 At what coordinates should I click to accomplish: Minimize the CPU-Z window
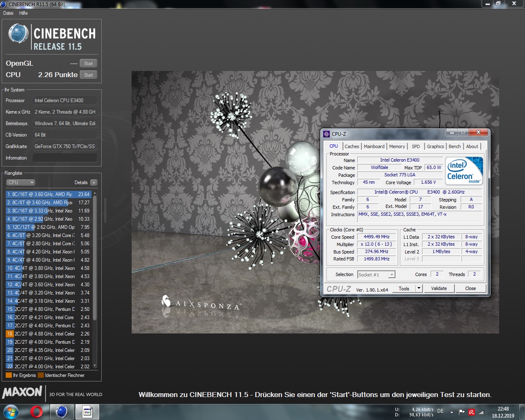coord(452,132)
